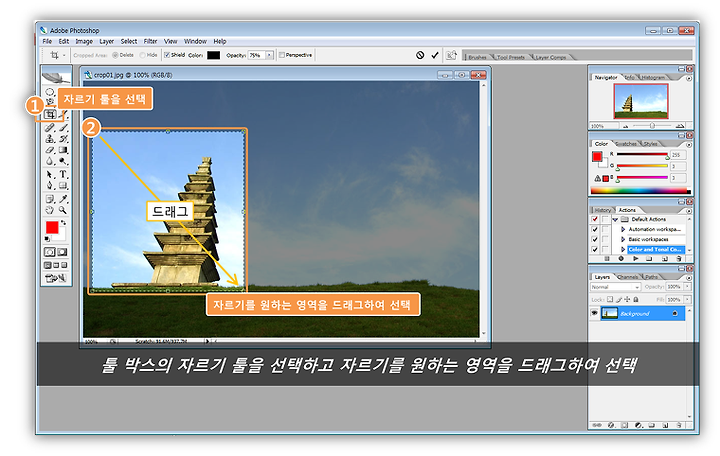The height and width of the screenshot is (456, 720).
Task: Enable the Perspective checkbox
Action: (x=282, y=55)
